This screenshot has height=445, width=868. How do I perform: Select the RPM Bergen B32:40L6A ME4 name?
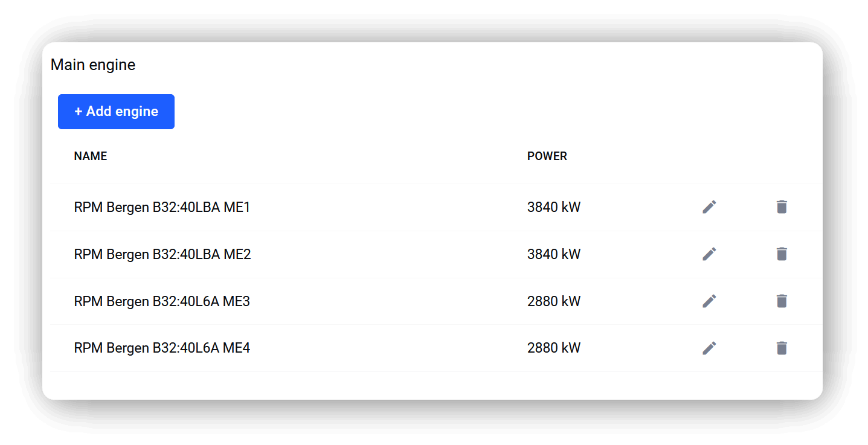coord(162,348)
